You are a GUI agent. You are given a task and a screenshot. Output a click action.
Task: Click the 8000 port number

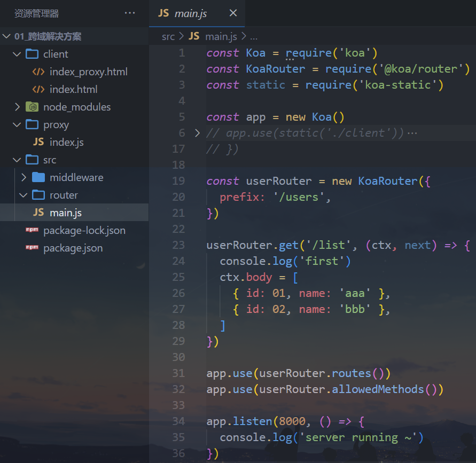click(292, 421)
